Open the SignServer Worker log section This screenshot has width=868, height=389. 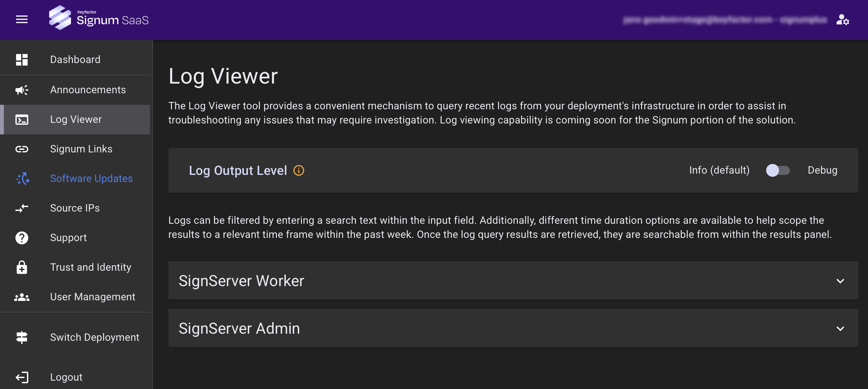coord(513,281)
